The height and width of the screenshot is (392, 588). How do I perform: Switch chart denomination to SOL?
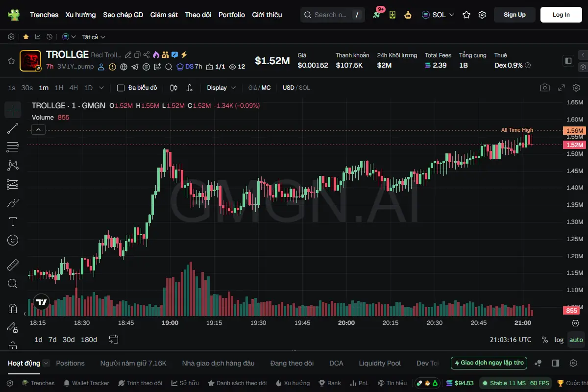tap(304, 88)
